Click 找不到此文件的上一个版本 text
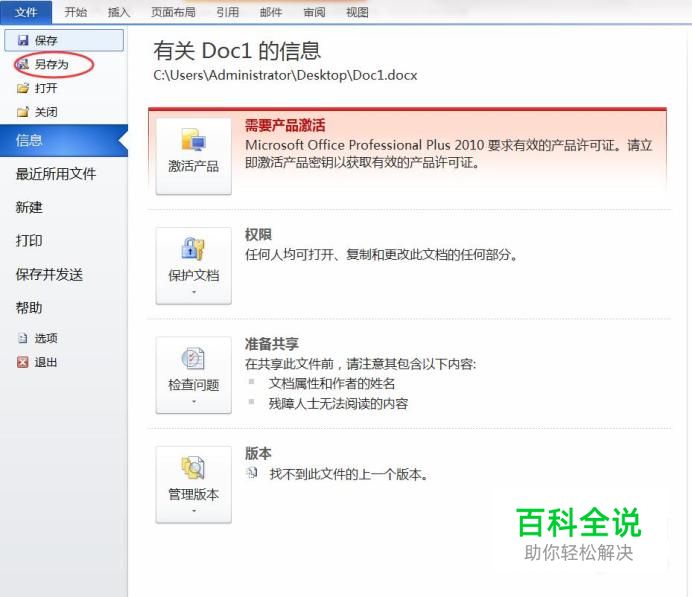Viewport: 692px width, 597px height. 349,474
